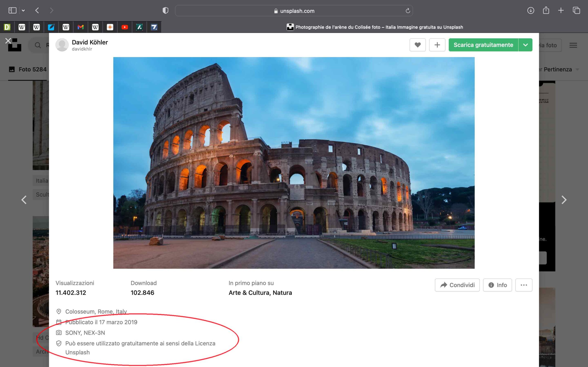Select the Colisée page tab title
This screenshot has height=367, width=588.
point(375,27)
